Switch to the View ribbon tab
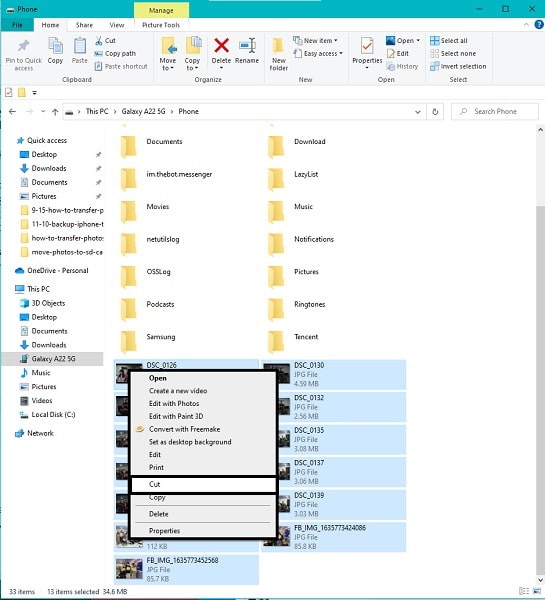The height and width of the screenshot is (600, 545). pyautogui.click(x=117, y=25)
